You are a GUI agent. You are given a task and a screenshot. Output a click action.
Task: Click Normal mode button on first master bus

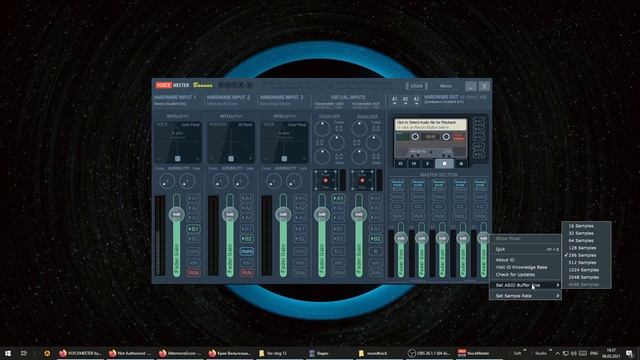click(x=397, y=184)
